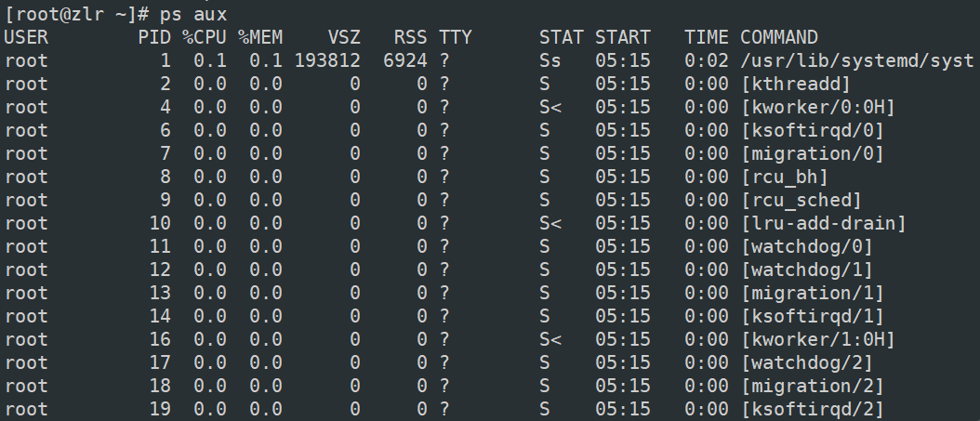Click the 0.1 %CPU value of PID 1
Screen dimensions: 980x421
pos(210,60)
